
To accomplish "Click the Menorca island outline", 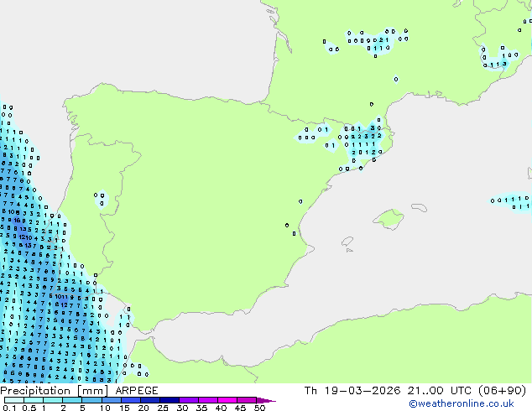I will (x=420, y=207).
